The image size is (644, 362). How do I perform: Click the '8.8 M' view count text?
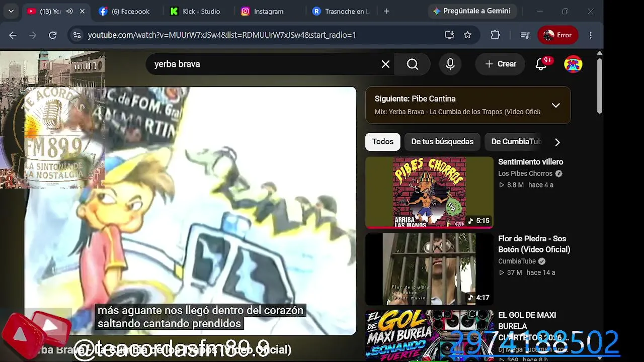515,185
